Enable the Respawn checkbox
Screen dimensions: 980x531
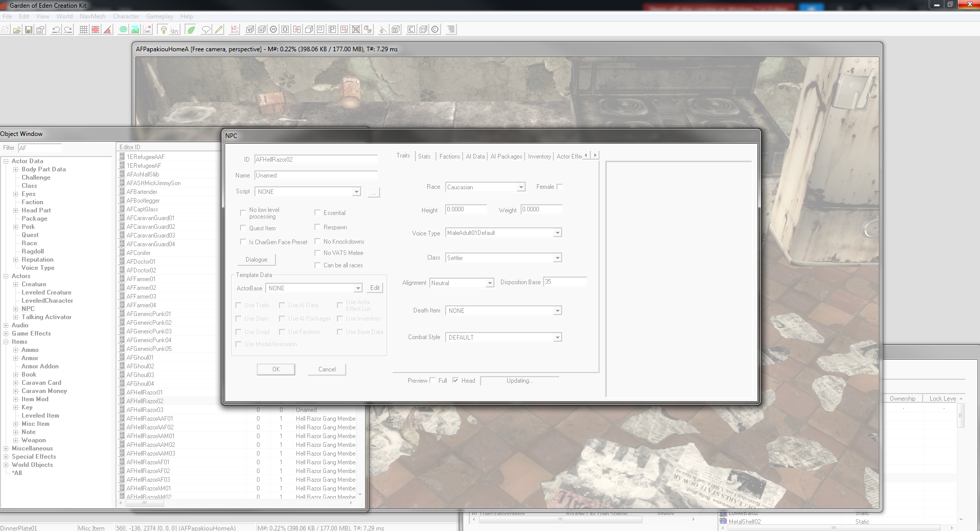click(x=317, y=227)
